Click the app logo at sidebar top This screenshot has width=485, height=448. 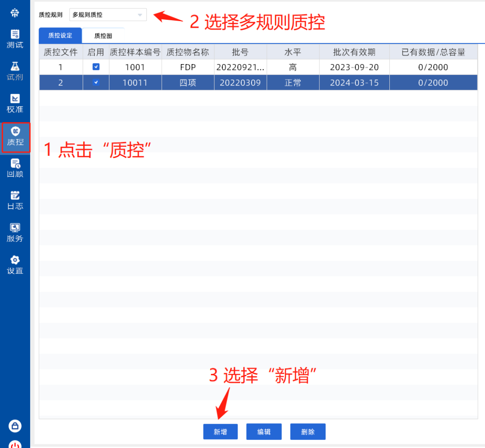coord(15,13)
